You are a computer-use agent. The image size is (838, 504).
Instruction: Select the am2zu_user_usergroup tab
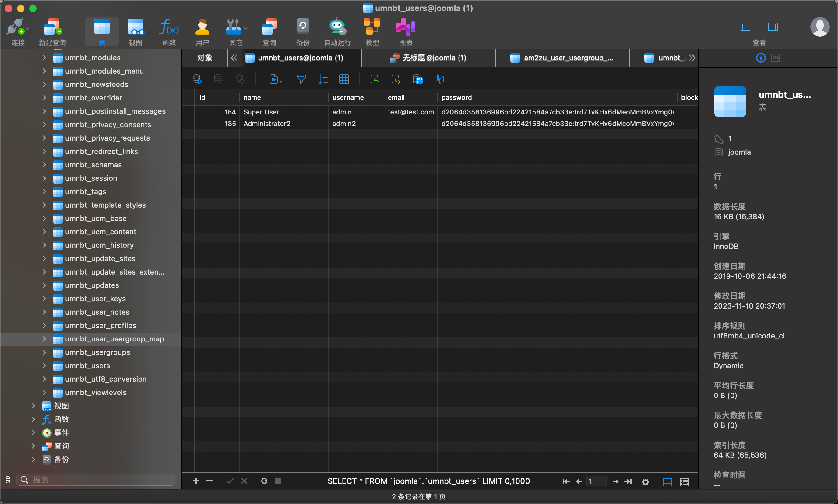562,58
